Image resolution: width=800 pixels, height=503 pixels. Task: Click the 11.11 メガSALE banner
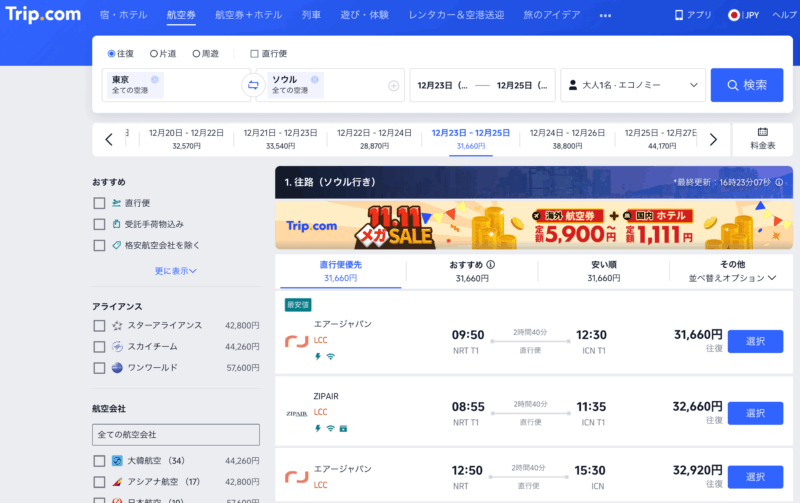click(x=534, y=225)
